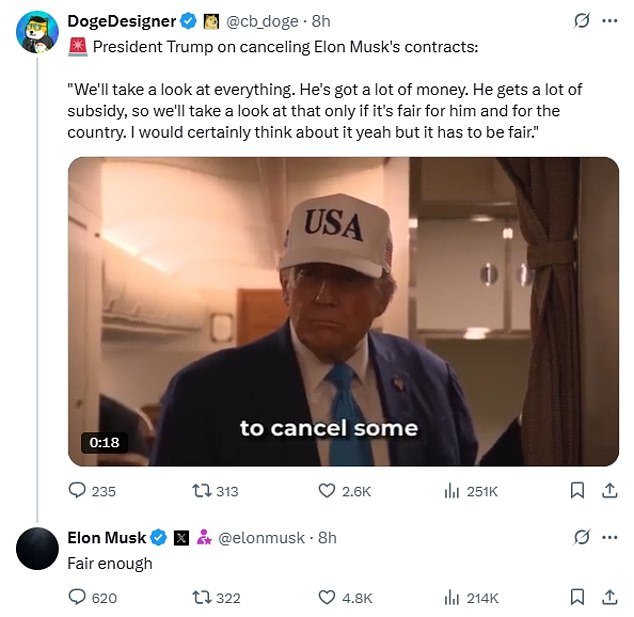Open the @cb_doge profile handle
The height and width of the screenshot is (617, 634).
tap(262, 21)
